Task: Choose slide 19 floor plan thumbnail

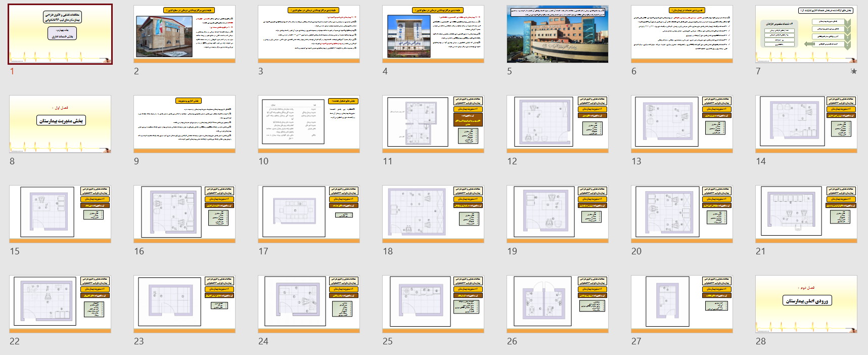Action: coord(558,214)
